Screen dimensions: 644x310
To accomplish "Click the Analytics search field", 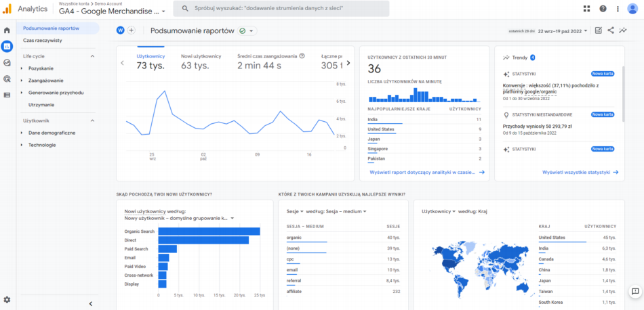I will click(281, 9).
